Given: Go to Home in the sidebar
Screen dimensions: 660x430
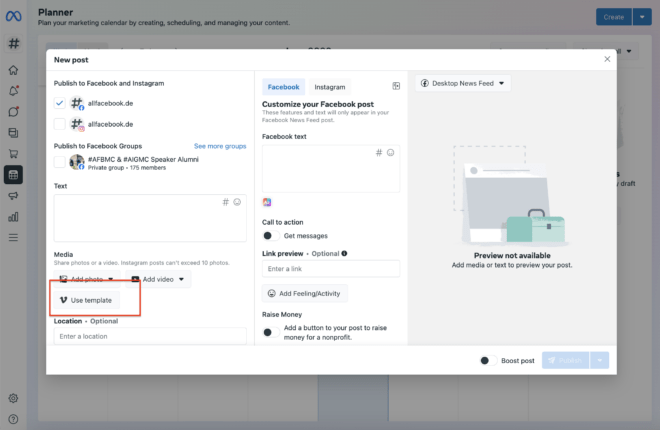Looking at the screenshot, I should tap(13, 70).
